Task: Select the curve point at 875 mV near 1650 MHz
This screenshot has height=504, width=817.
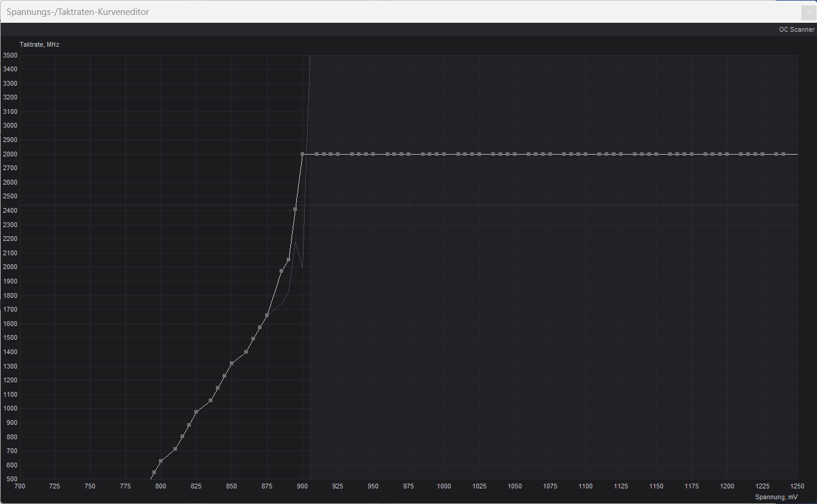Action: point(267,315)
